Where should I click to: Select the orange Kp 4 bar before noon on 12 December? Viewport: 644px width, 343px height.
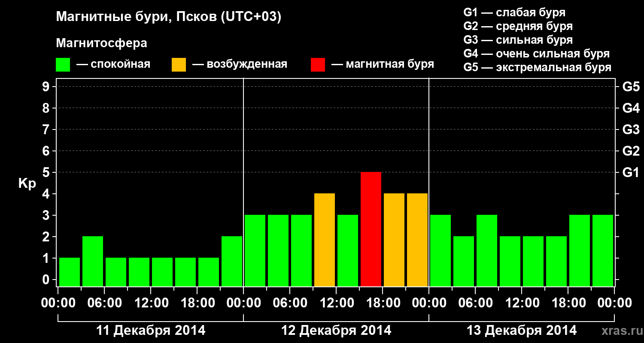pos(325,240)
